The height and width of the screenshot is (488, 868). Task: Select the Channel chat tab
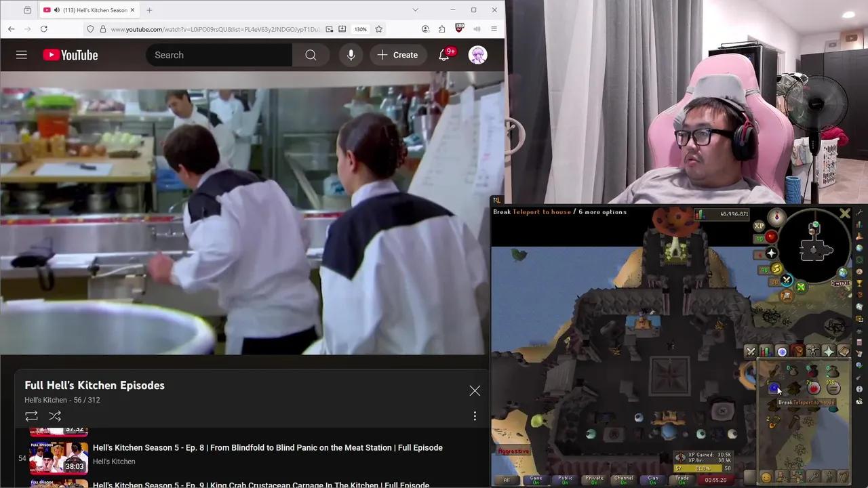point(624,479)
